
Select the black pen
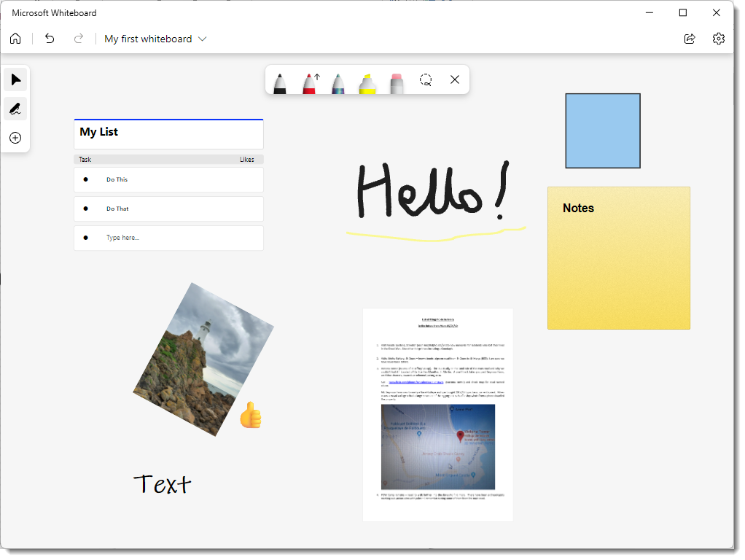click(x=281, y=83)
